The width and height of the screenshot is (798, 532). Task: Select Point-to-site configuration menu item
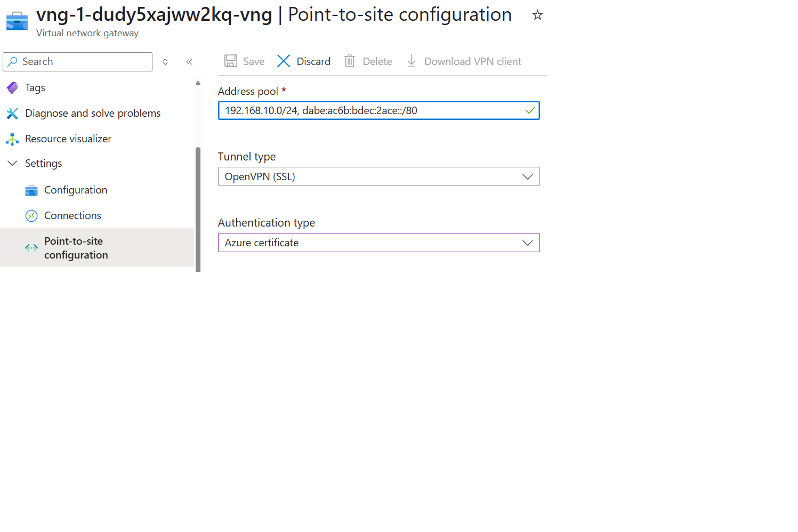76,248
